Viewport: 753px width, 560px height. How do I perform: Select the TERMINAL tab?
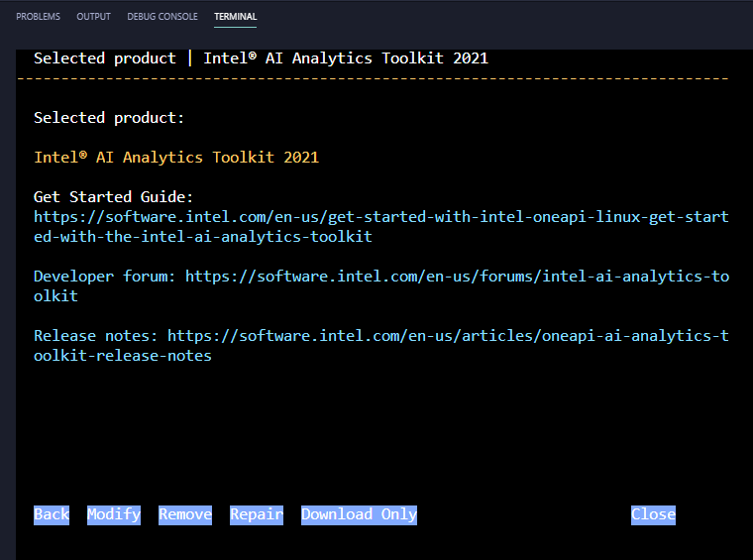pos(236,16)
